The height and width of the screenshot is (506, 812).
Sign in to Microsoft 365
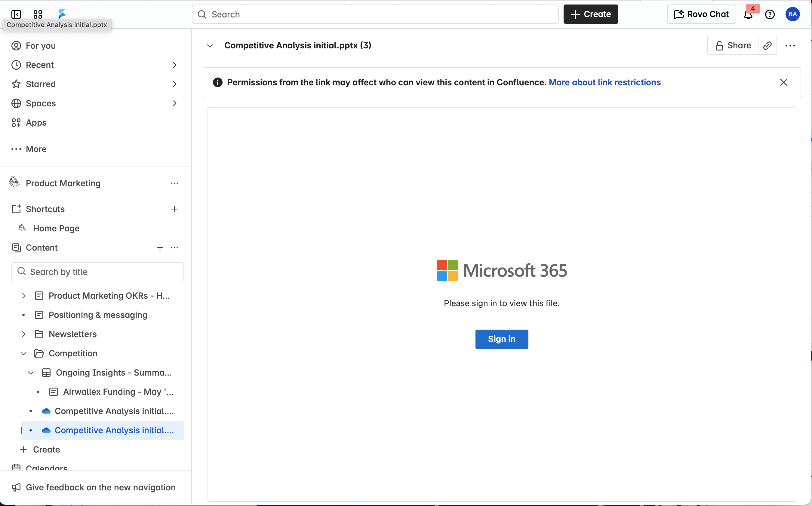click(502, 339)
